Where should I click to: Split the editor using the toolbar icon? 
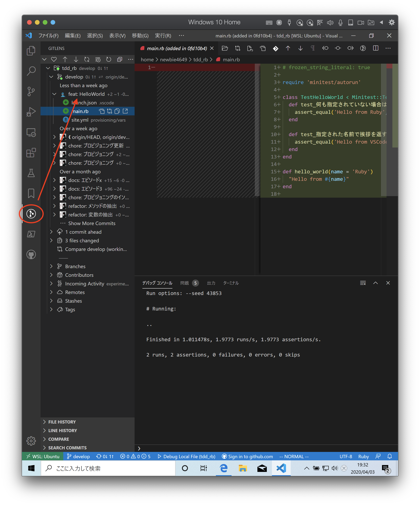tap(375, 48)
